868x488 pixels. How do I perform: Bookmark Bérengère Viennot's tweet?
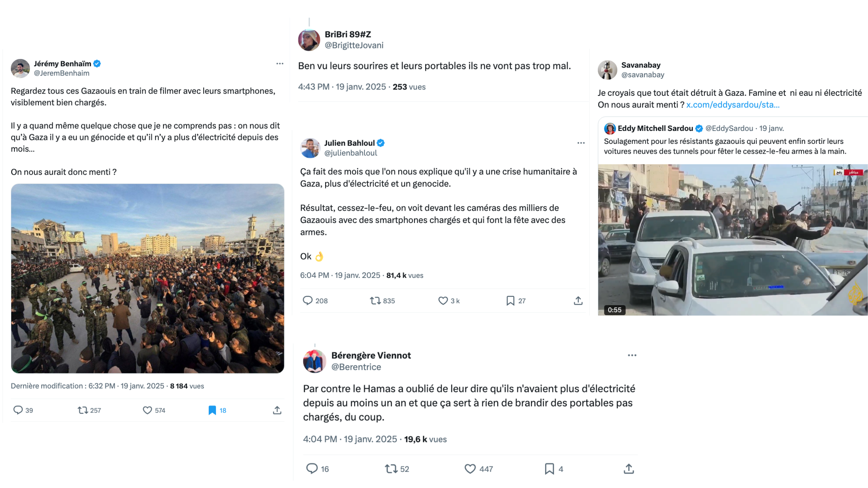click(549, 469)
